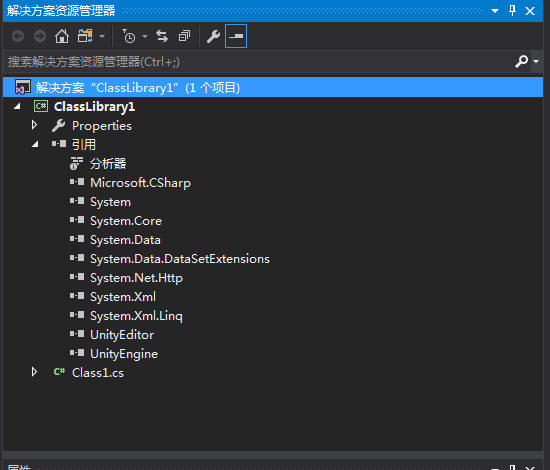Open the Pending Changes Filter dropdown arrow
Screen dimensions: 550x470
(145, 36)
